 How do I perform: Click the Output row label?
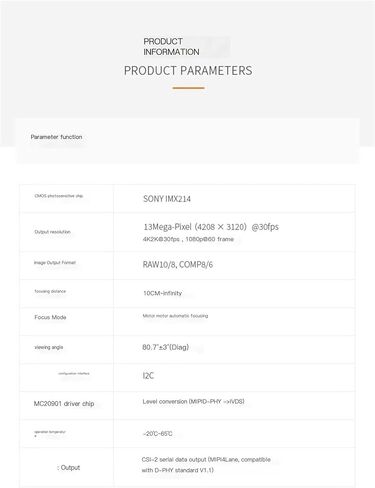[68, 468]
